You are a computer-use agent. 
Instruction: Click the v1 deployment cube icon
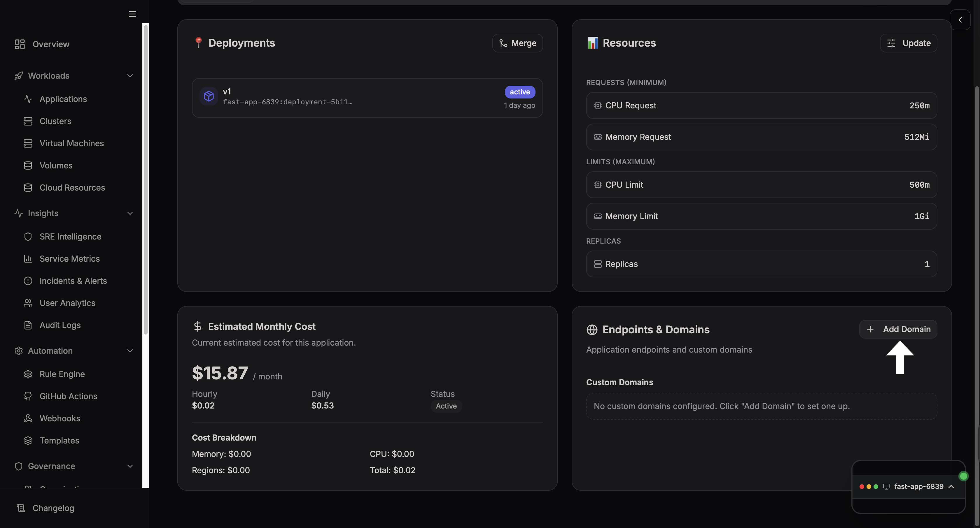tap(209, 96)
